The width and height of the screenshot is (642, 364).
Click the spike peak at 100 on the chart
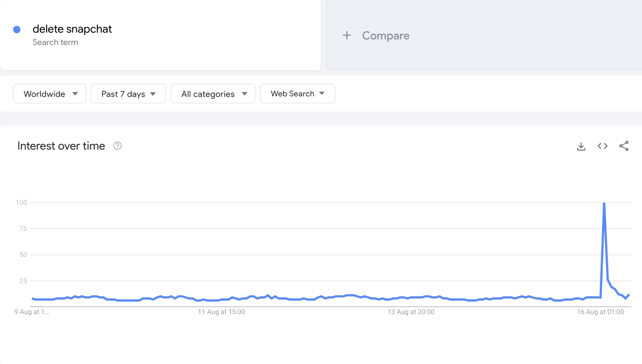pyautogui.click(x=604, y=203)
